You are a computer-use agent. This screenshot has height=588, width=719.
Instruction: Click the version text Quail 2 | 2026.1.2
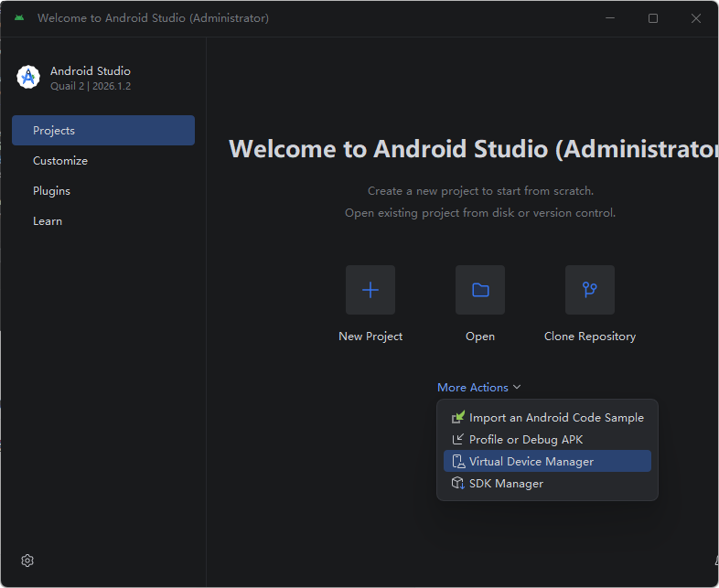tap(91, 86)
